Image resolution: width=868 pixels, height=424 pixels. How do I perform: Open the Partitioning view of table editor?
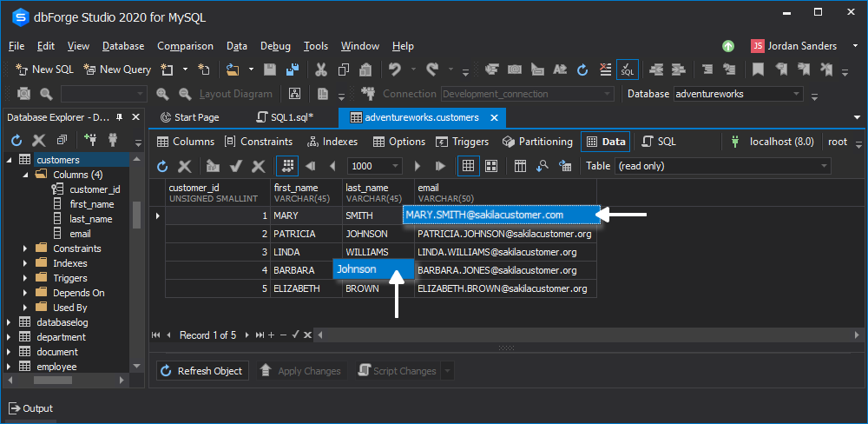click(537, 142)
